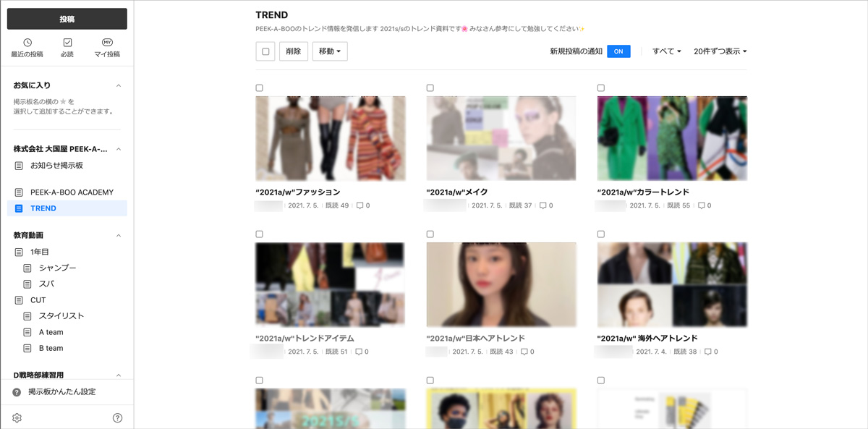Click the 削除 delete button

click(294, 51)
